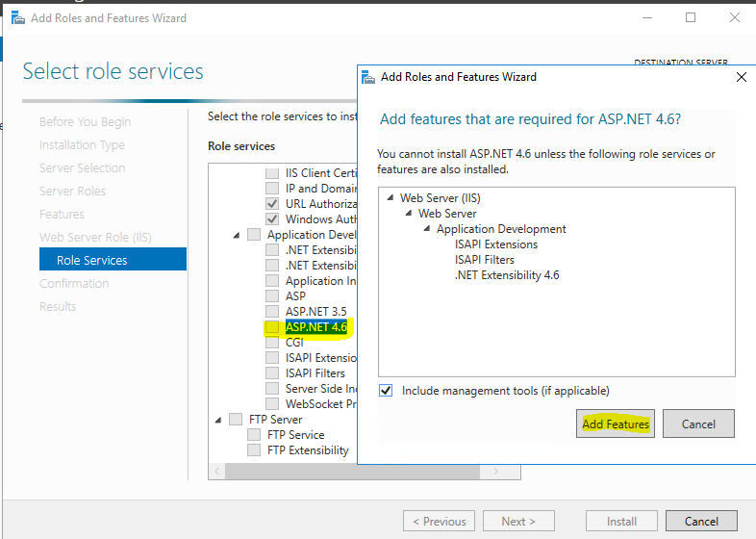Tick the ASP.NET 3.5 checkbox
Image resolution: width=756 pixels, height=539 pixels.
(x=273, y=312)
